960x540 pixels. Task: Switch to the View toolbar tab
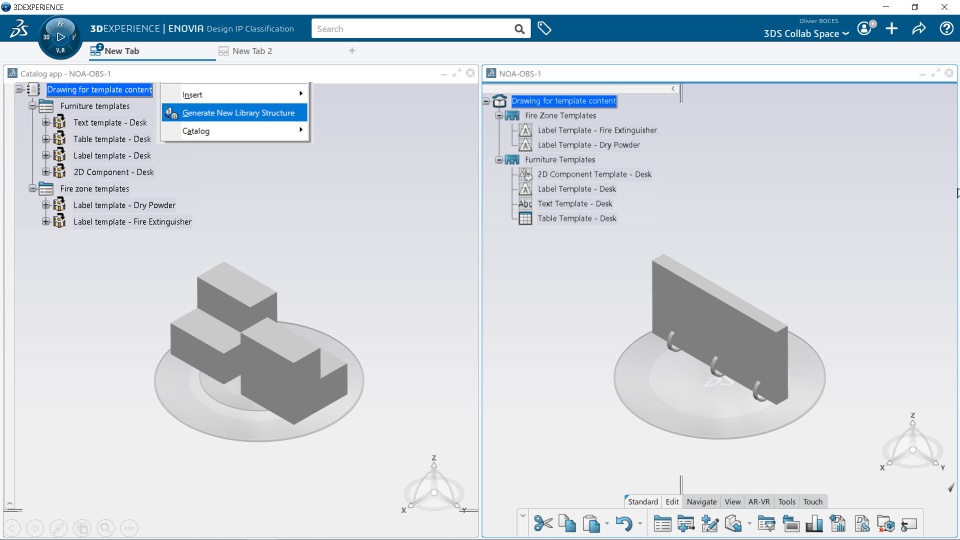click(732, 501)
